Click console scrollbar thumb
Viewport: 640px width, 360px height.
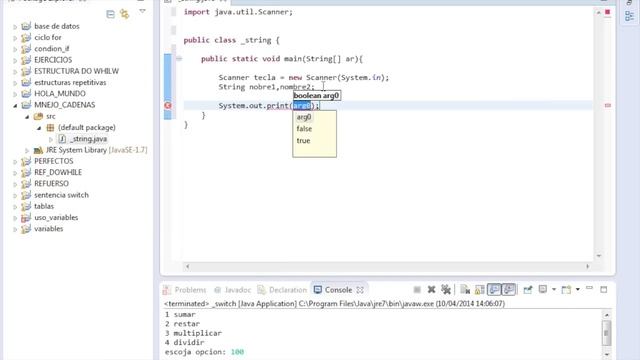[x=606, y=333]
